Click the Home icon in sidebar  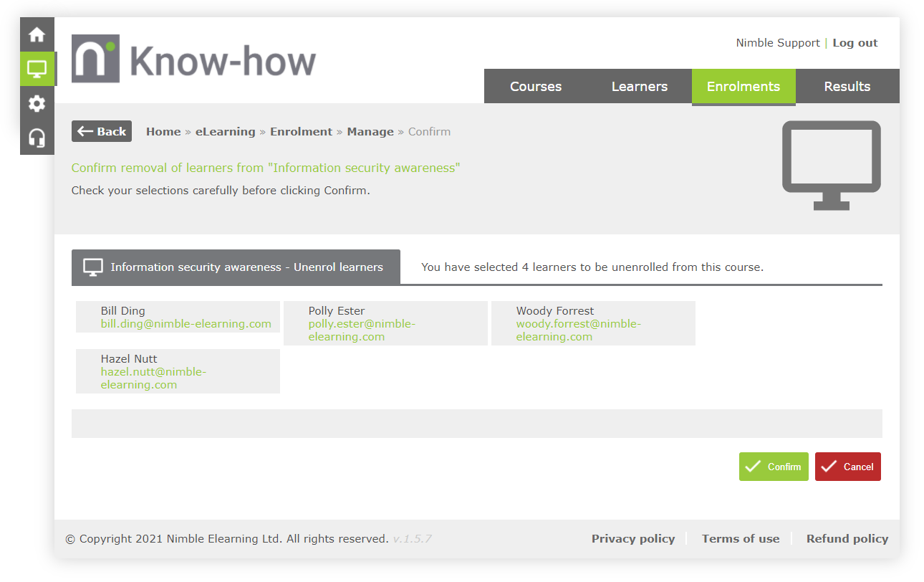click(37, 34)
